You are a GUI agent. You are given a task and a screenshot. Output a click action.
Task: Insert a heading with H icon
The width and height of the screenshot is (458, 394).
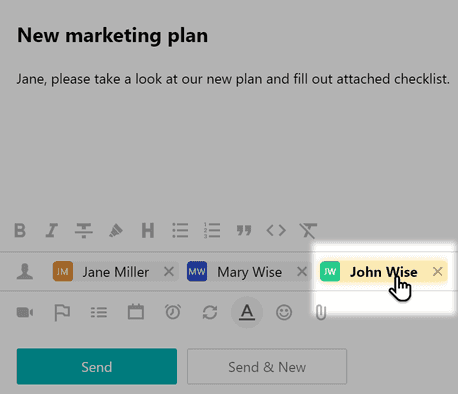coord(148,230)
